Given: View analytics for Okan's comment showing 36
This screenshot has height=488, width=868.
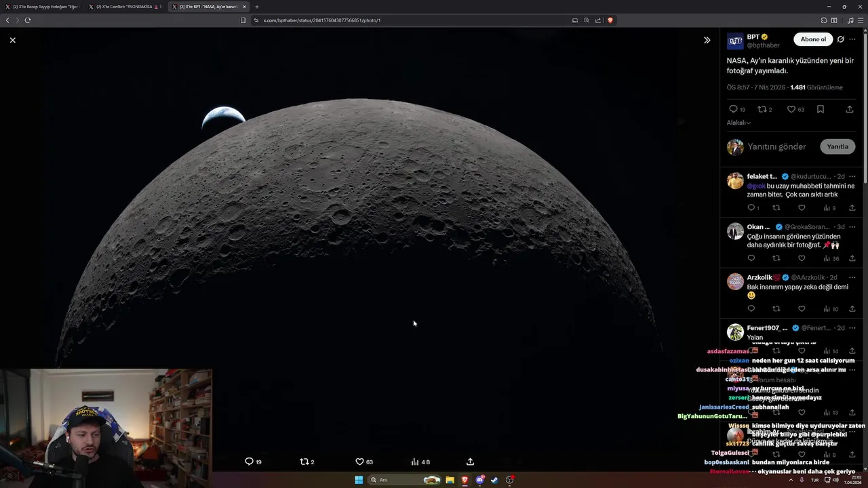Looking at the screenshot, I should point(831,258).
